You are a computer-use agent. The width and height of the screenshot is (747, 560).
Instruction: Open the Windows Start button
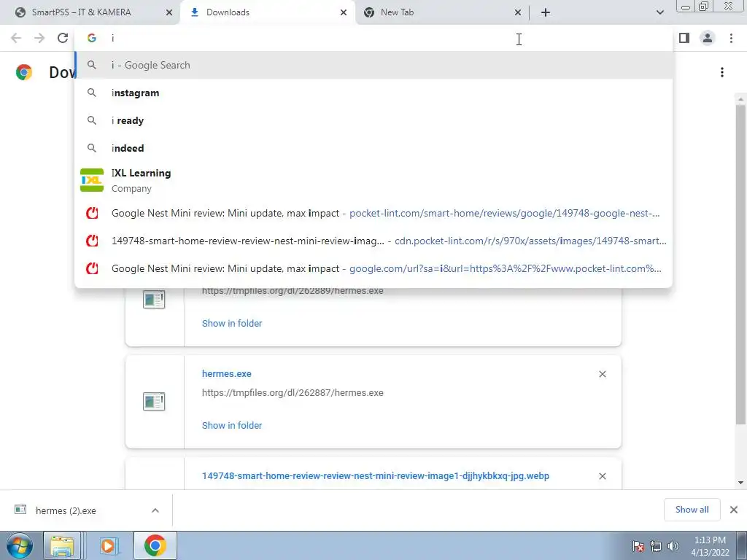coord(19,545)
